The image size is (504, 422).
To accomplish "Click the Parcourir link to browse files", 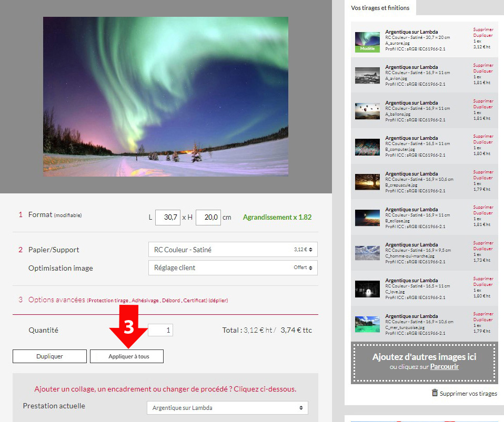I will coord(444,367).
